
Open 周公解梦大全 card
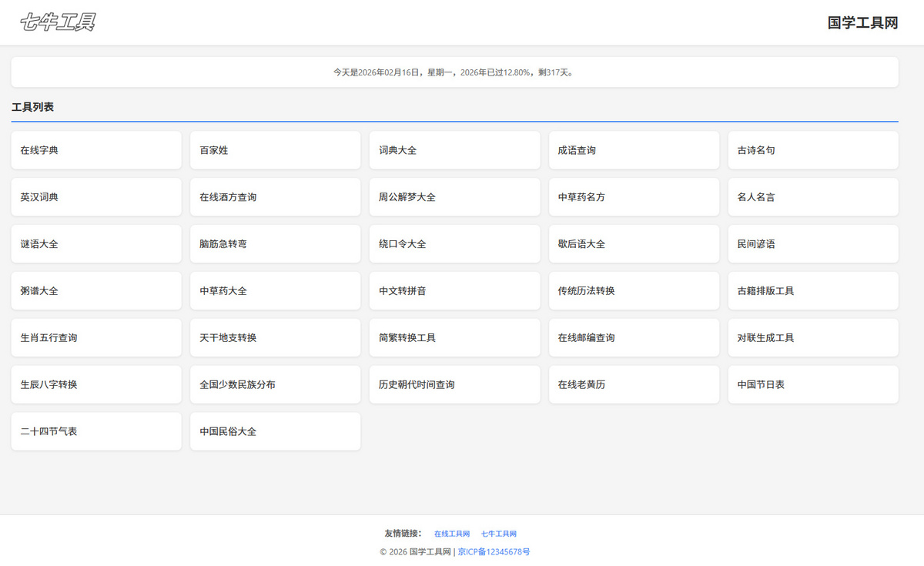[x=454, y=197]
